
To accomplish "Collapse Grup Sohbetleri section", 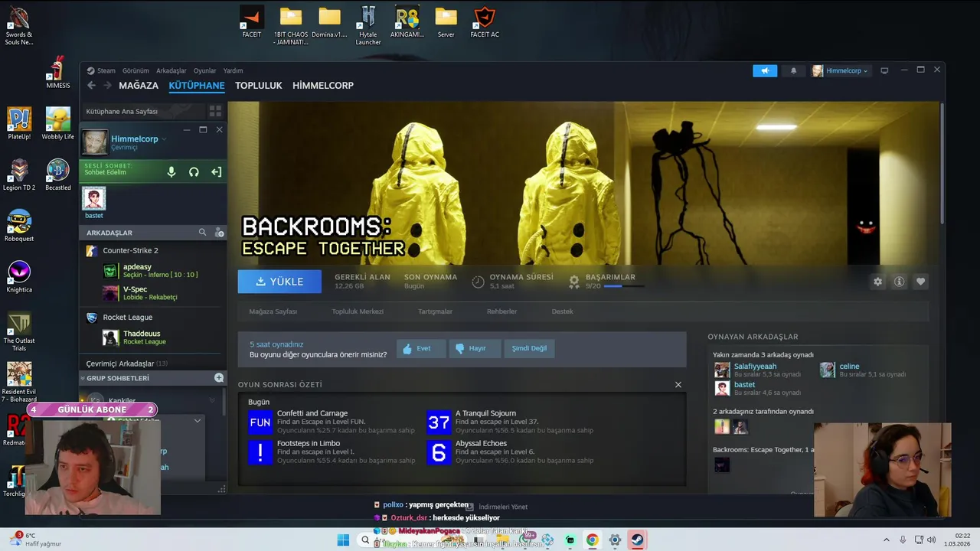I will (x=82, y=378).
